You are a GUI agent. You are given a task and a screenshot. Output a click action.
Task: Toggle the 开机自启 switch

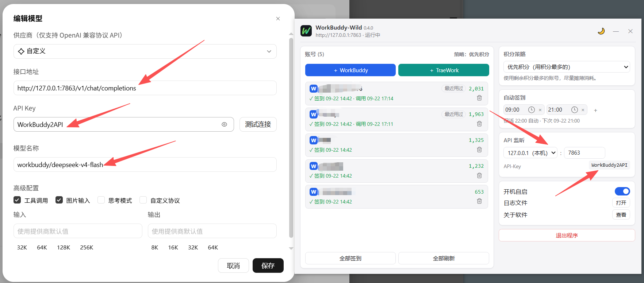pyautogui.click(x=622, y=191)
